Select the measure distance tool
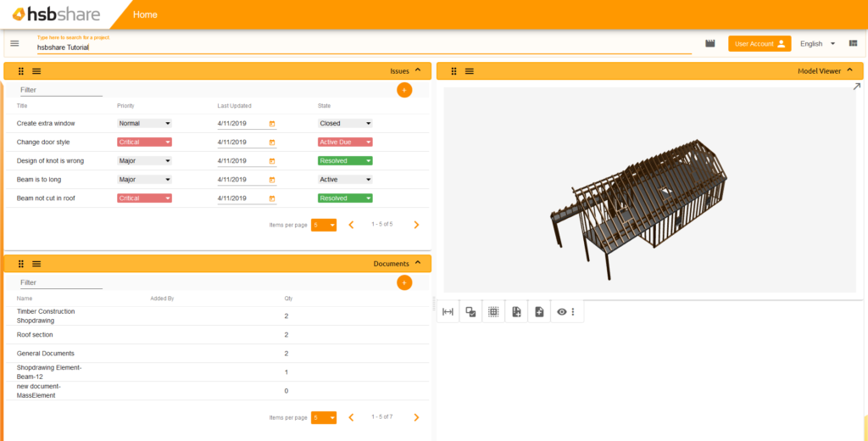 click(448, 312)
